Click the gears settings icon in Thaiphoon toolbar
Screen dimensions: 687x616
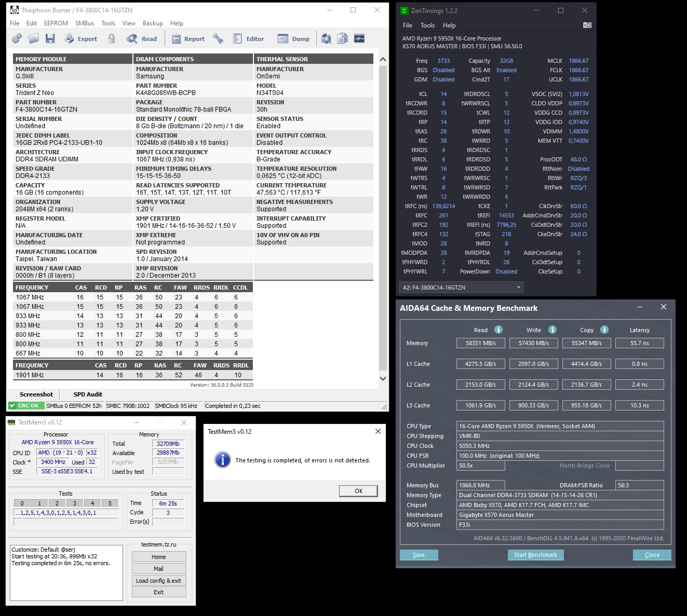[x=17, y=38]
